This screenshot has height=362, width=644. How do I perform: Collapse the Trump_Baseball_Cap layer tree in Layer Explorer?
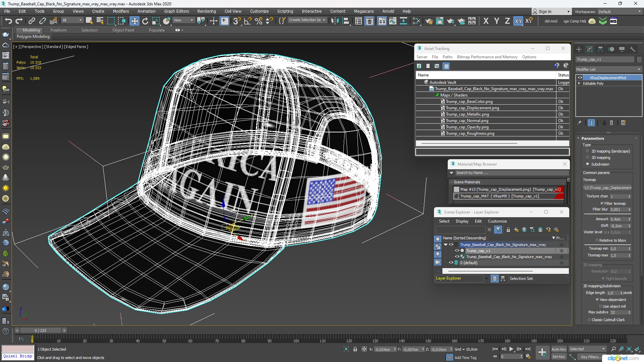[x=445, y=245]
